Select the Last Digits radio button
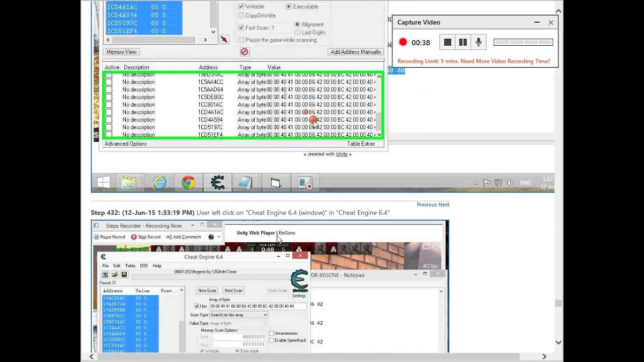 (x=297, y=32)
